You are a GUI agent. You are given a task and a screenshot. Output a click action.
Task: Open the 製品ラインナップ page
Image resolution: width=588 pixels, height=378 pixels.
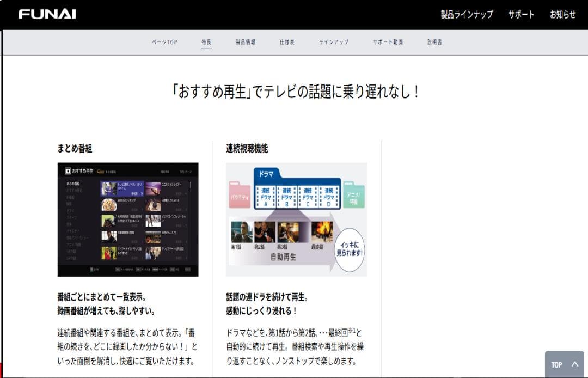[x=465, y=15]
